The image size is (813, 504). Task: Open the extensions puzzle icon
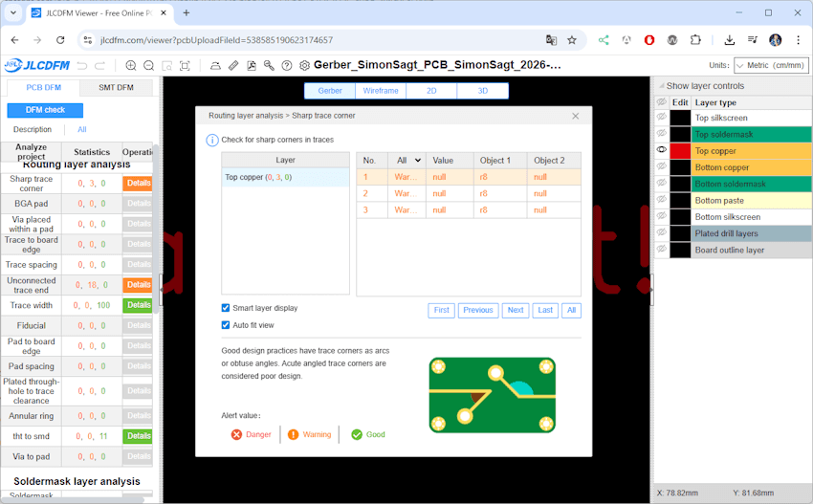(695, 40)
